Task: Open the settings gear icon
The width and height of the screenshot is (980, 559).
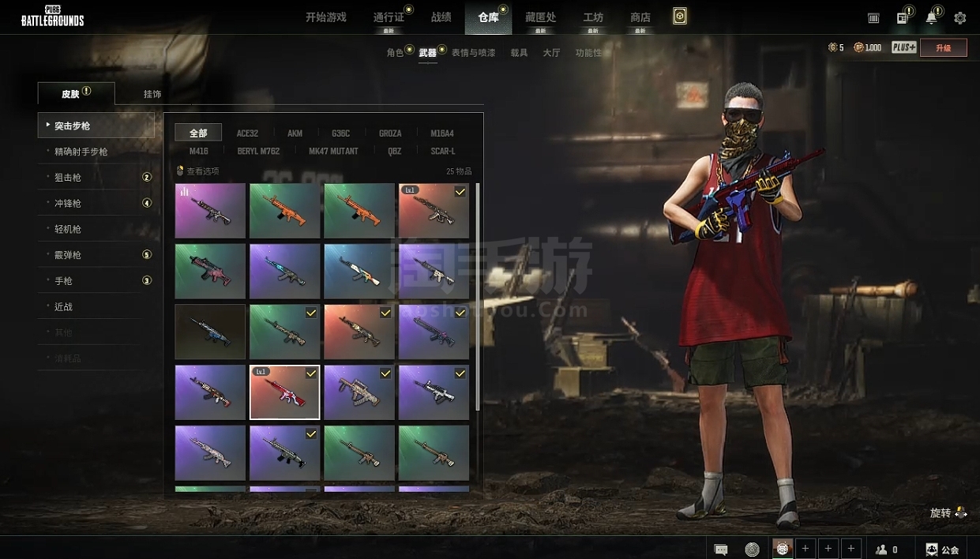Action: 959,17
